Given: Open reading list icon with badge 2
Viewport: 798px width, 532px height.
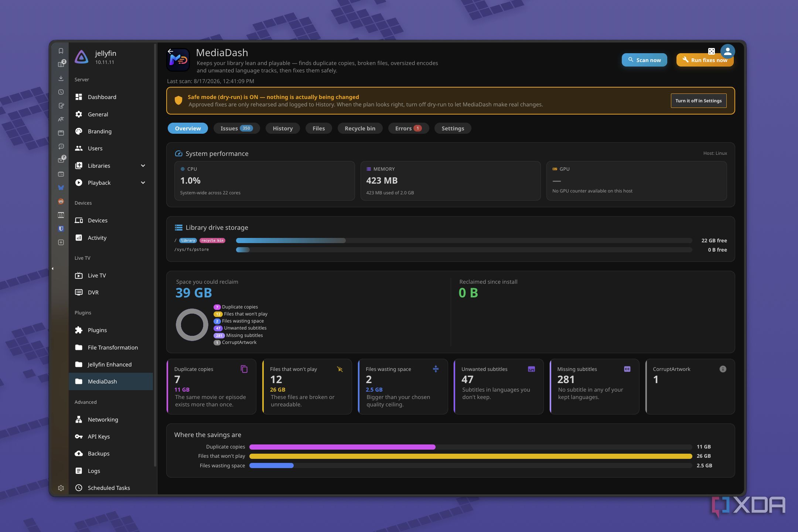Looking at the screenshot, I should tap(61, 64).
